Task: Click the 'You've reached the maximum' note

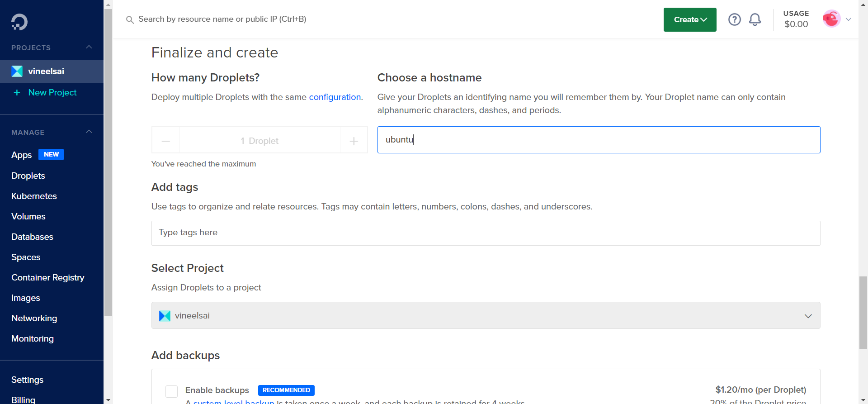Action: 203,164
